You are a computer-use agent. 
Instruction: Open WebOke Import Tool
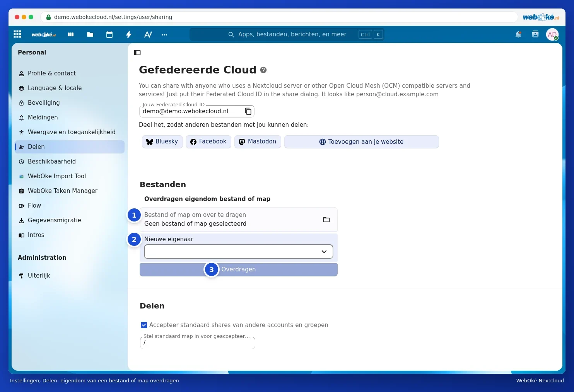[70, 176]
